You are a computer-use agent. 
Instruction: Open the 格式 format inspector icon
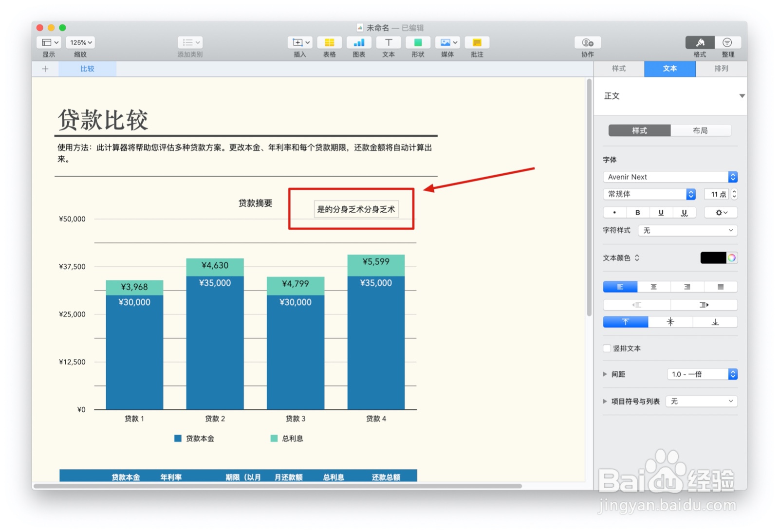pos(700,43)
